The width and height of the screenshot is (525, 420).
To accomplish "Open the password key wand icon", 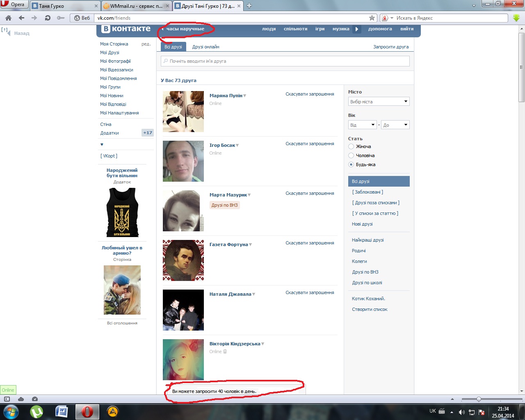I will pos(61,18).
